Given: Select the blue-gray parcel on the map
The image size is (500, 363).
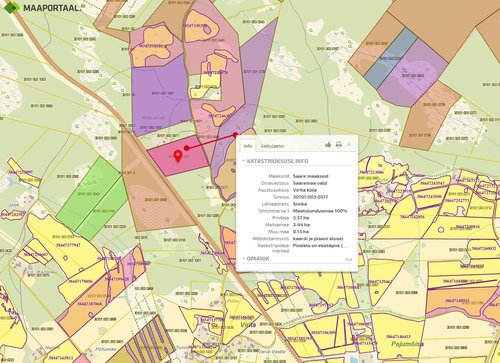Looking at the screenshot, I should (389, 58).
